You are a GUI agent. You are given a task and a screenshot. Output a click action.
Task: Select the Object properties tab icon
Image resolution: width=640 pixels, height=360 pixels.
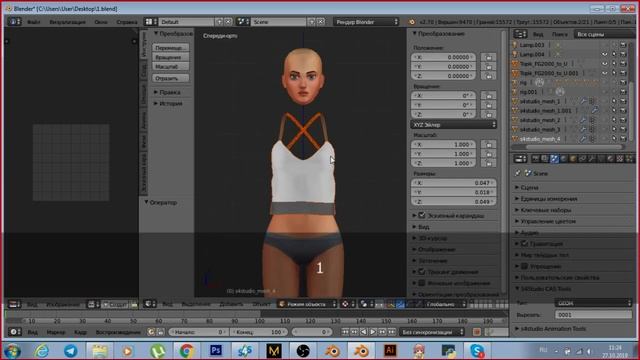coord(573,159)
